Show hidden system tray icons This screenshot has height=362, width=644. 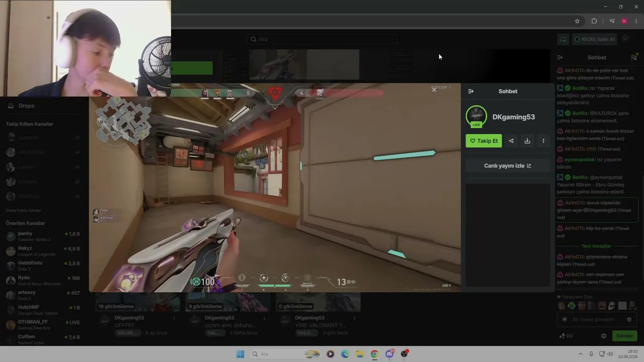[x=580, y=354]
